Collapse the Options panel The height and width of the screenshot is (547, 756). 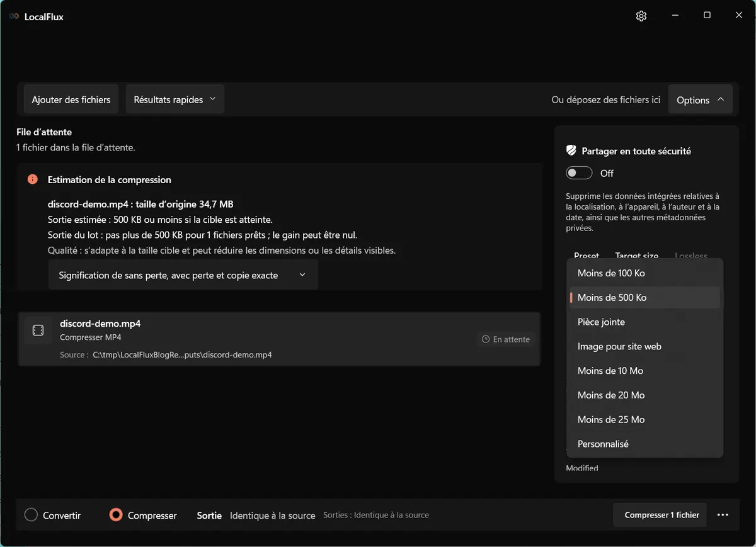[700, 99]
